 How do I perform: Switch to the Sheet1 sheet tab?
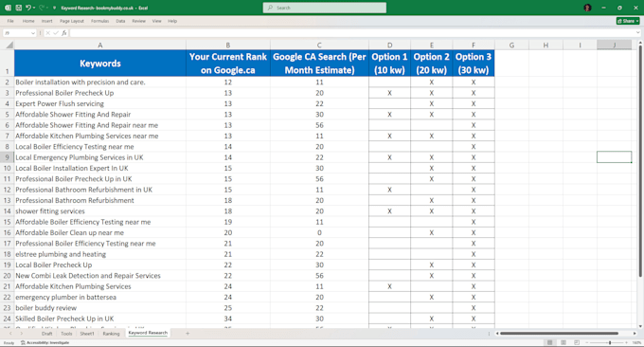point(87,334)
